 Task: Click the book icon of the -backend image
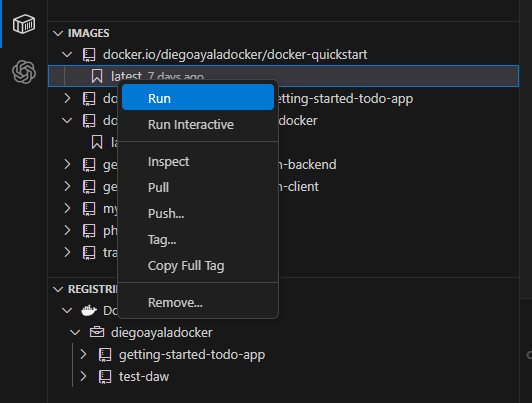tap(89, 165)
